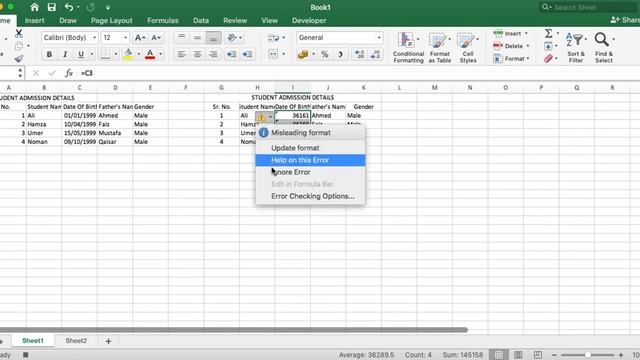Save the workbook with the disk icon
Screen dimensions: 640x360
point(51,7)
